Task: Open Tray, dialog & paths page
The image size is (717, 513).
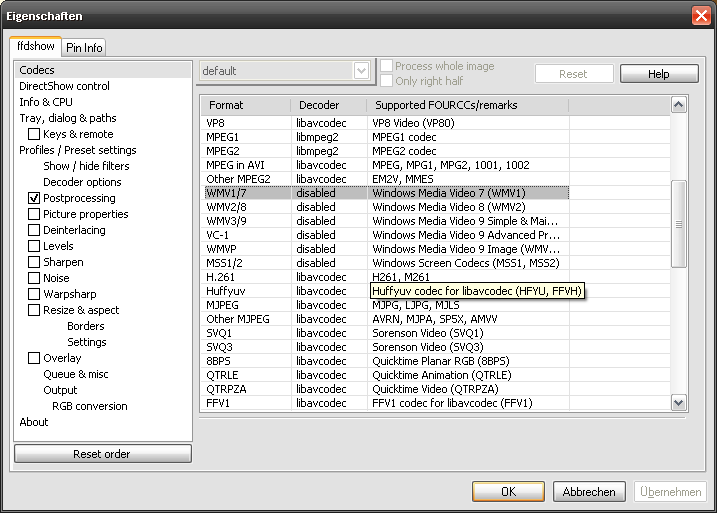Action: pos(68,118)
